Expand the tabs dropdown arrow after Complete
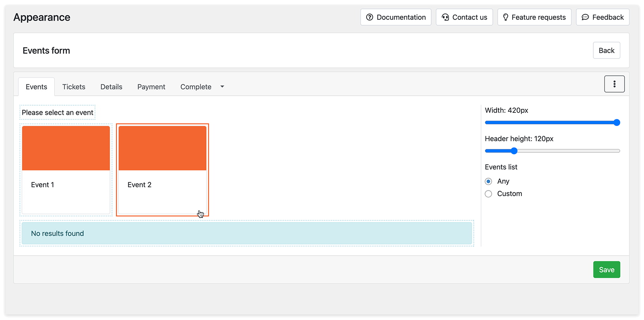 pyautogui.click(x=222, y=87)
